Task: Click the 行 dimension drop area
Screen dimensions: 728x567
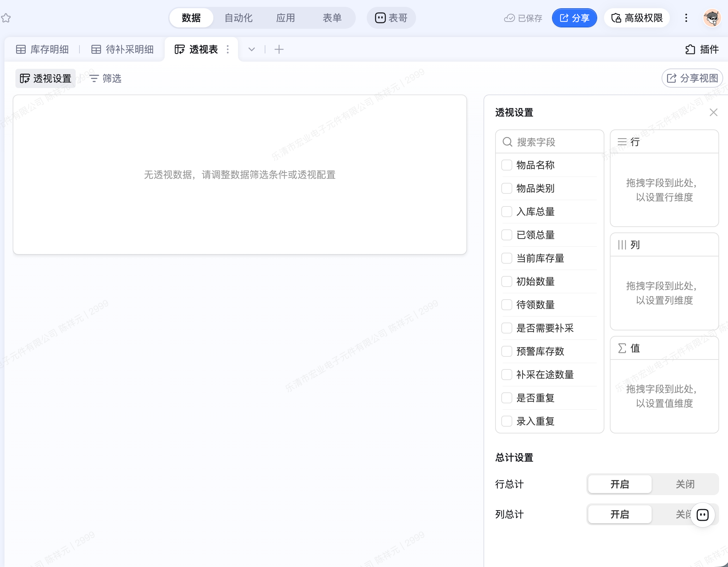Action: (x=664, y=190)
